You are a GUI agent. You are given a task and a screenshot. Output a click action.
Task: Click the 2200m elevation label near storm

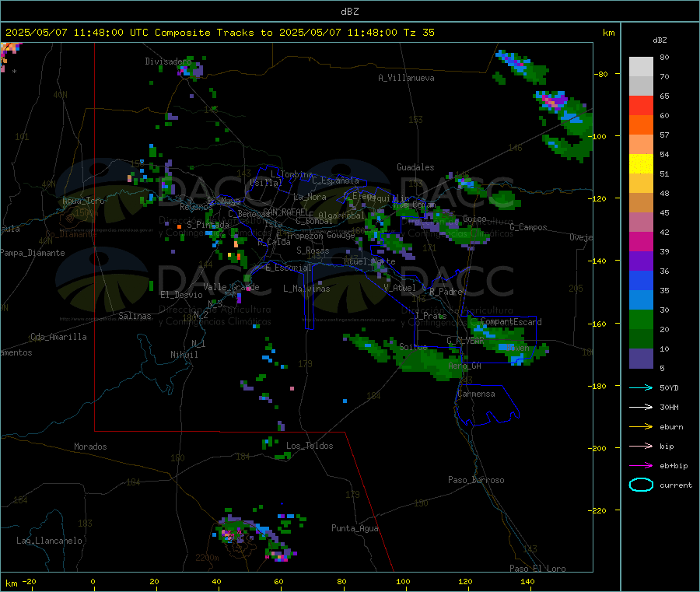pyautogui.click(x=207, y=558)
